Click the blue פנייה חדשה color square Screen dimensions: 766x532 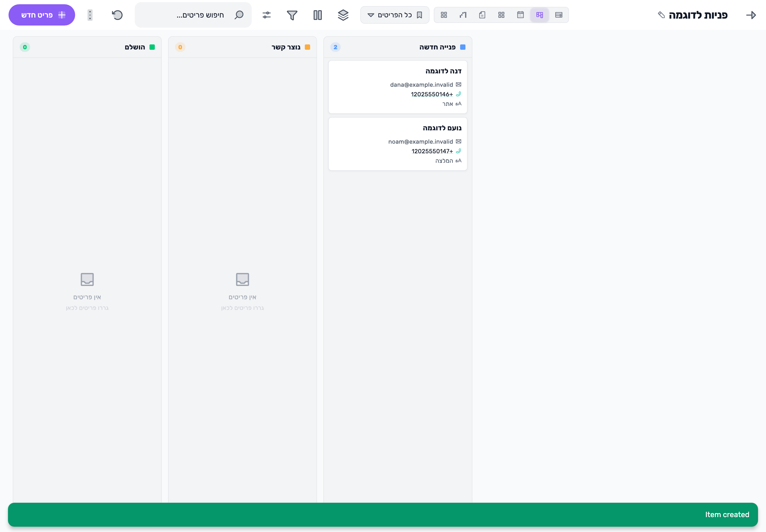point(463,47)
